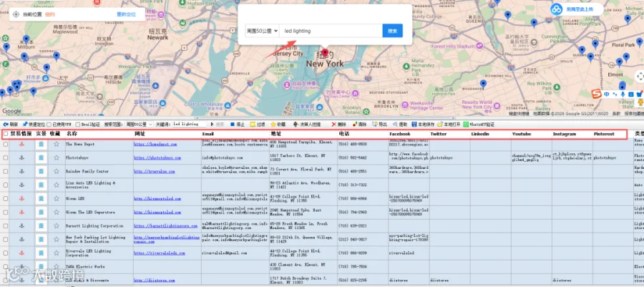Screen dimensions: 644x287
Task: Click the red anchor for Hisun The LED Superstore
Action: 21,213
